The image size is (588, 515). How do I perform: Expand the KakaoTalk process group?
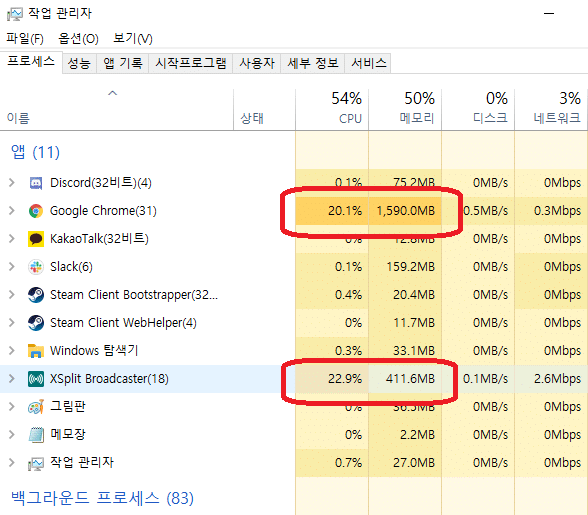[x=12, y=239]
